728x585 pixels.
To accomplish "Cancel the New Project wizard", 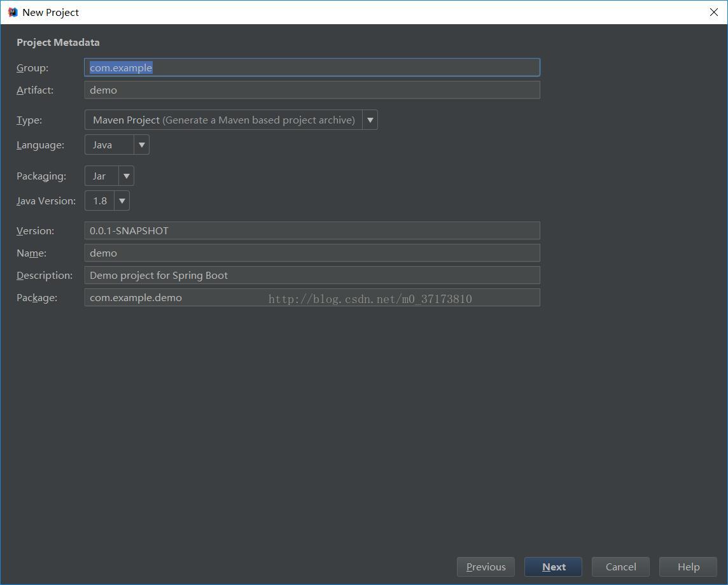I will pos(620,567).
